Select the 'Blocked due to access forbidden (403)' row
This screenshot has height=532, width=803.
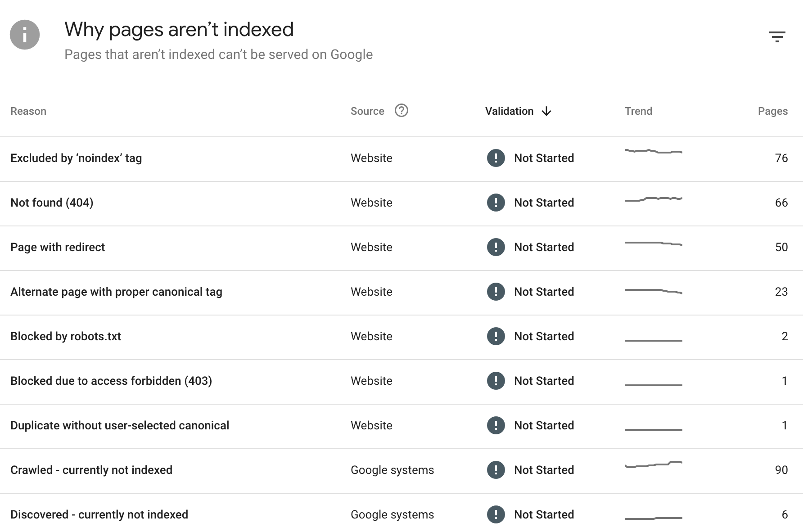pyautogui.click(x=111, y=381)
